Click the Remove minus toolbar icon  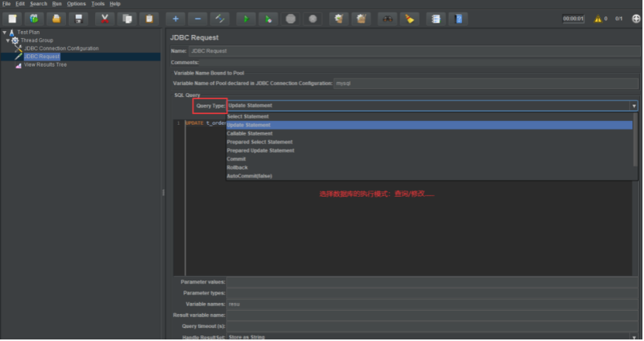point(198,19)
